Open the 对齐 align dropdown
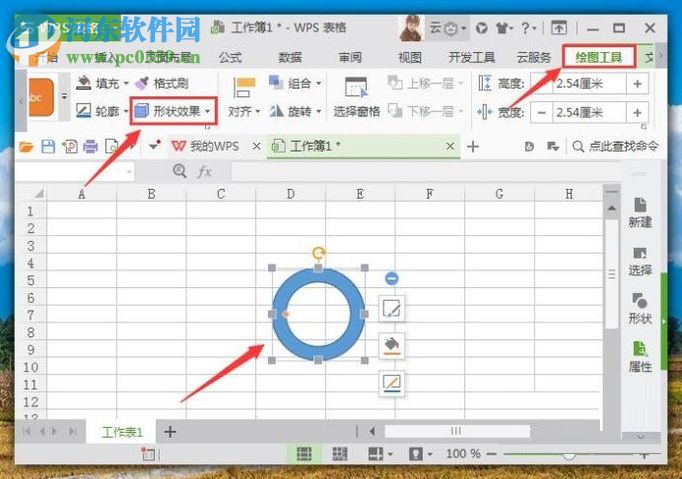The image size is (682, 479). click(244, 112)
